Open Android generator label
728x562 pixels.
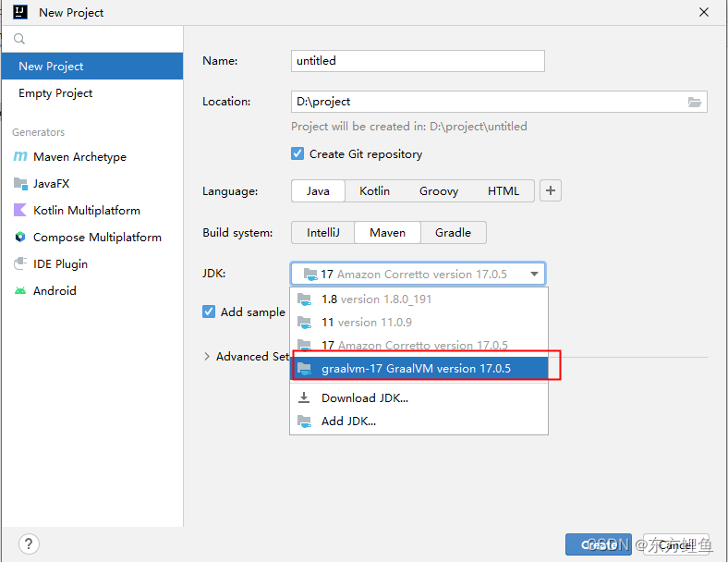pyautogui.click(x=55, y=291)
